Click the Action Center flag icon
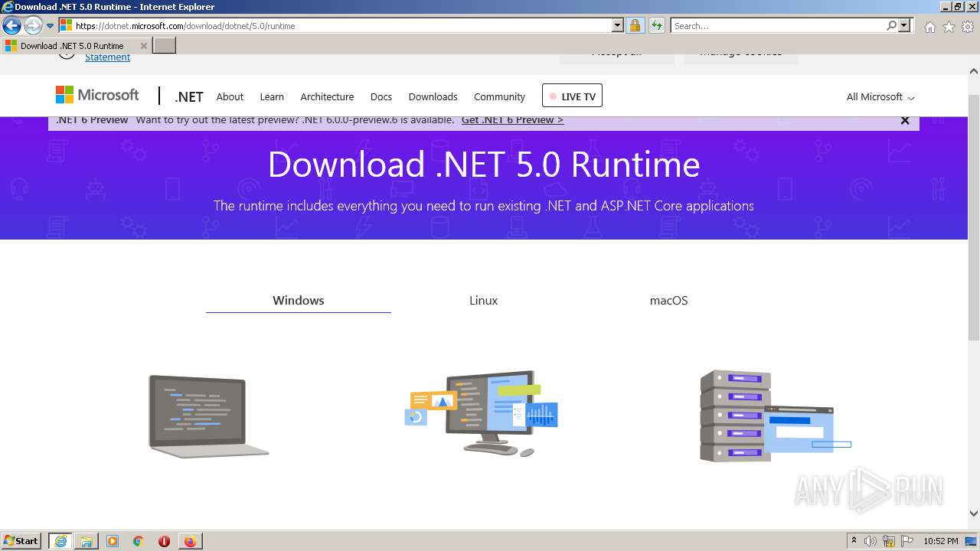The width and height of the screenshot is (980, 551). [906, 541]
